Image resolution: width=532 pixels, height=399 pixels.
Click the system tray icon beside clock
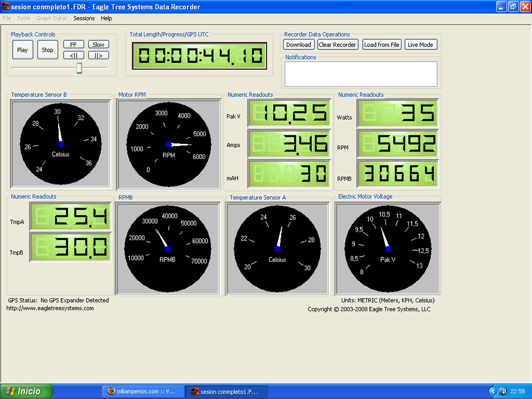[503, 392]
